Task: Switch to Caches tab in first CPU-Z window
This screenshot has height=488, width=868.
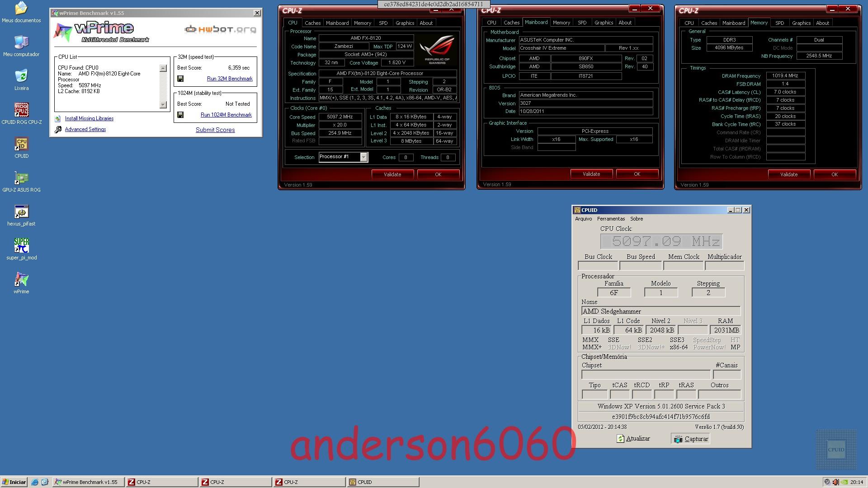Action: pos(312,23)
